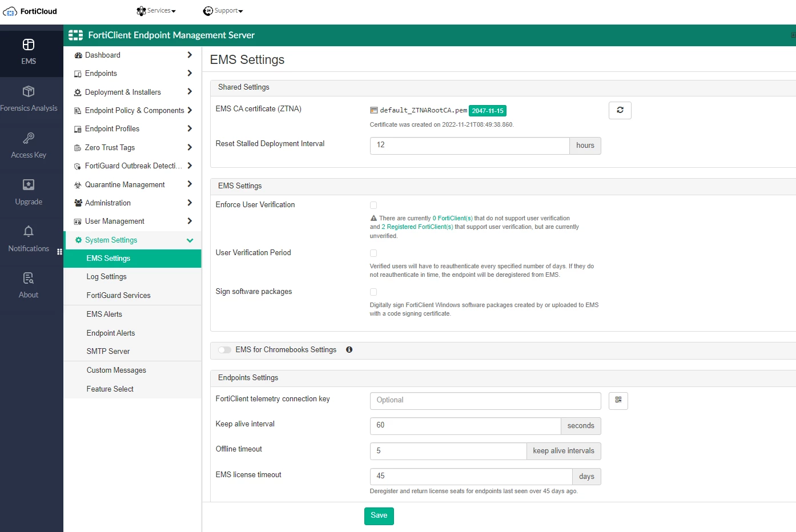
Task: Click the Reset Stalled Deployment Interval field
Action: [x=469, y=146]
